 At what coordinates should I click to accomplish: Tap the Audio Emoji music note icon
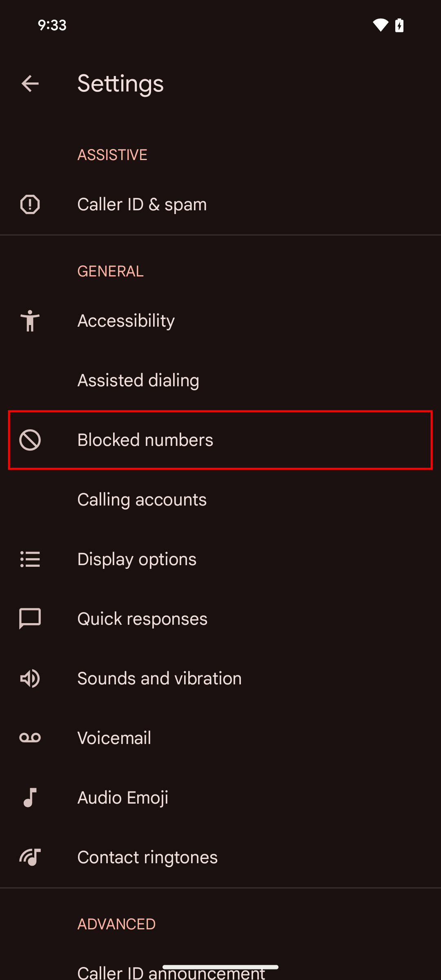point(30,797)
